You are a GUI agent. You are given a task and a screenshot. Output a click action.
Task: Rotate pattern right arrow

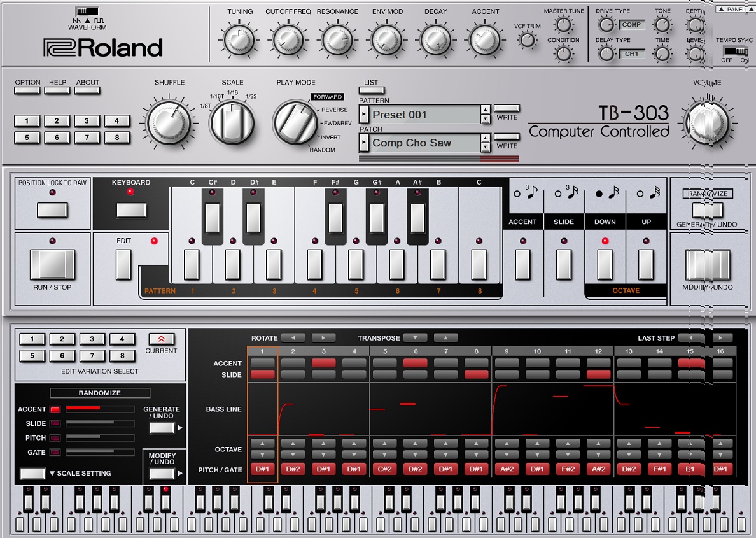click(x=323, y=337)
